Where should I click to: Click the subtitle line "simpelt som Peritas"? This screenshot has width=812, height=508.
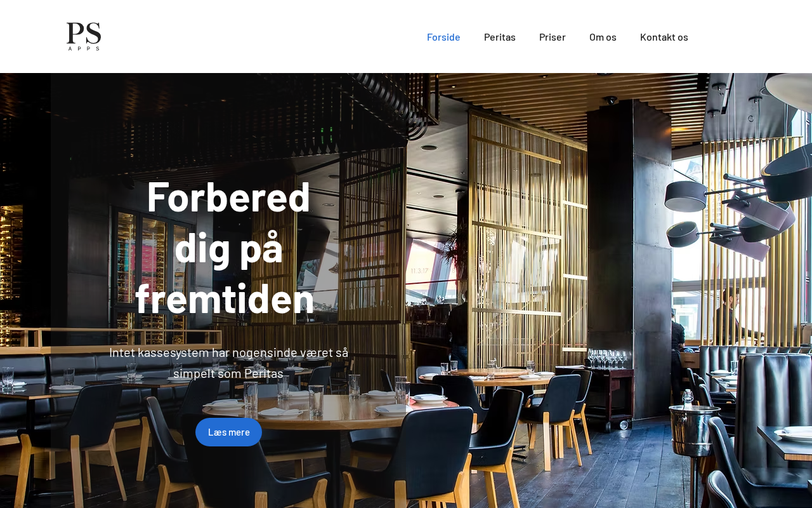tap(228, 373)
